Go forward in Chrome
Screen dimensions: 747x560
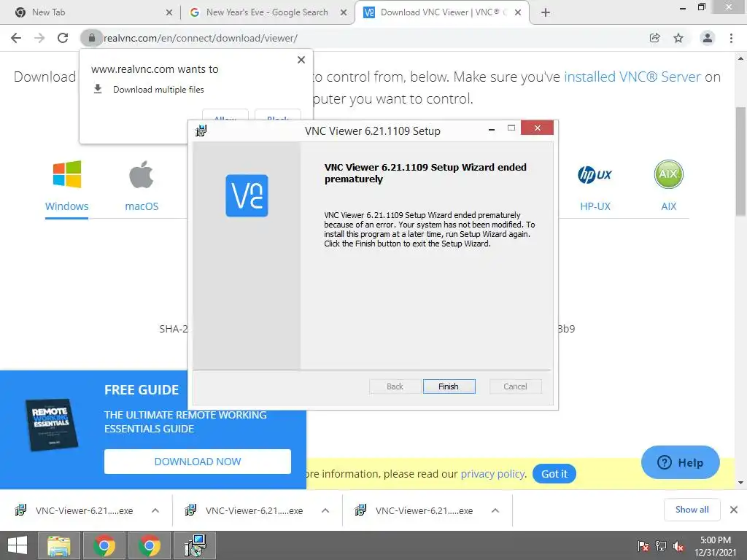click(39, 38)
